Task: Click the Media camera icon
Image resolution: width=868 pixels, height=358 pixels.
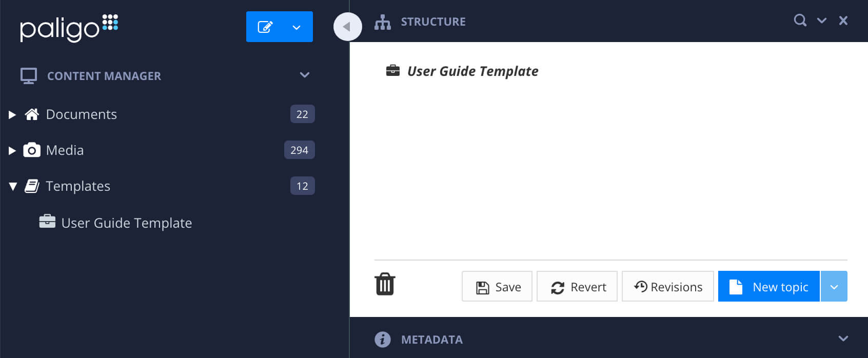Action: coord(32,150)
